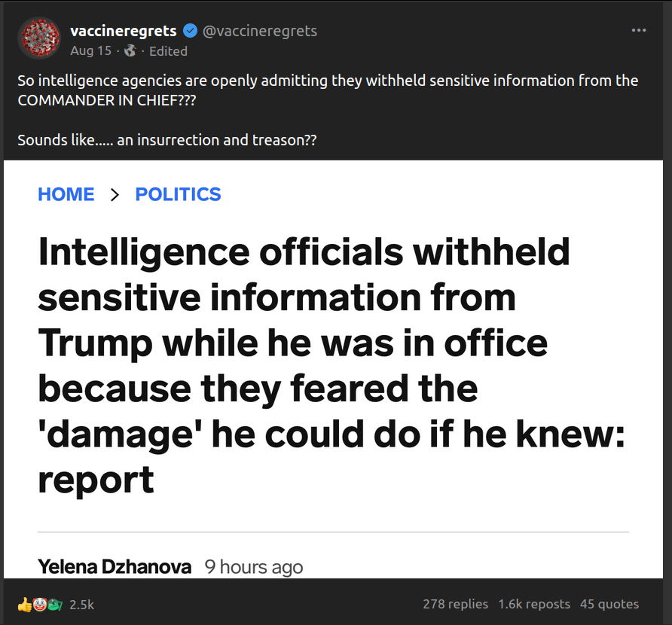The height and width of the screenshot is (625, 672).
Task: Show the 2.5k reactions count
Action: click(x=81, y=605)
